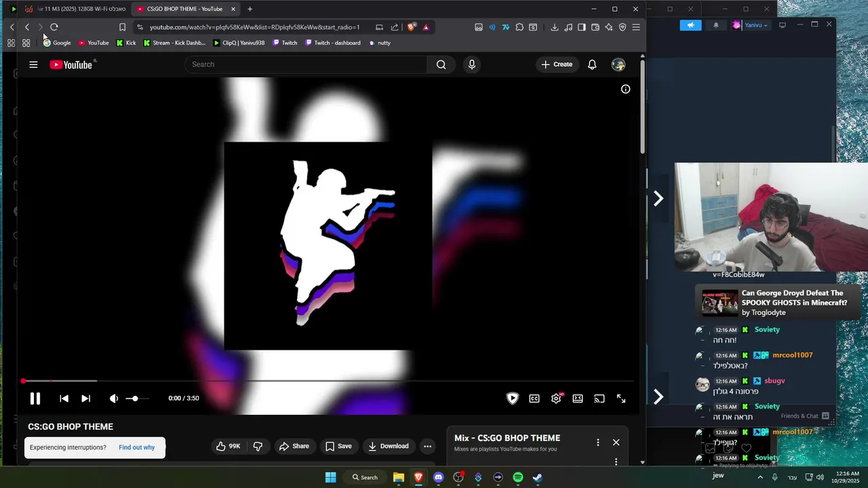Click the YouTube search magnifier button
Screen dimensions: 868x488
(441, 64)
